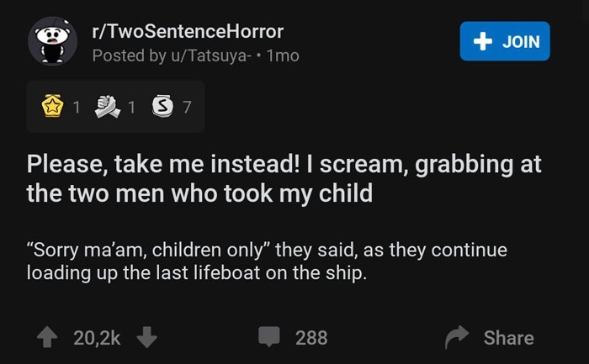Click the 20,2k vote score
This screenshot has height=364, width=589.
coord(97,338)
